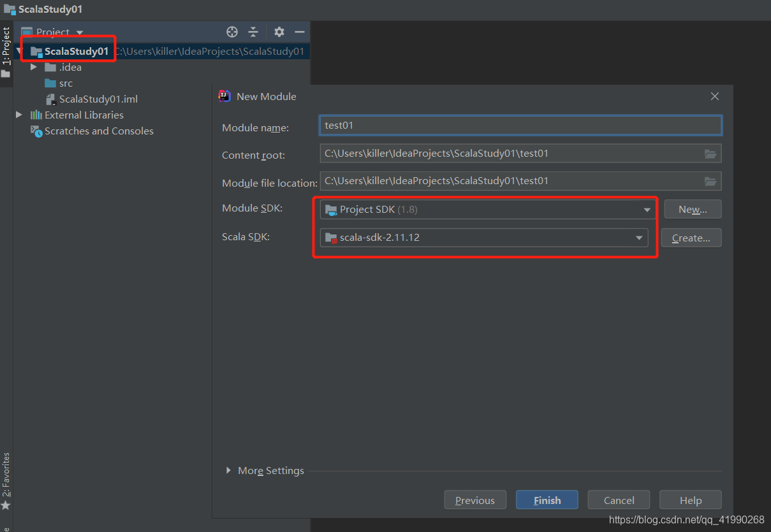Click the Collapse All icon in Project panel
This screenshot has width=771, height=532.
pyautogui.click(x=253, y=32)
